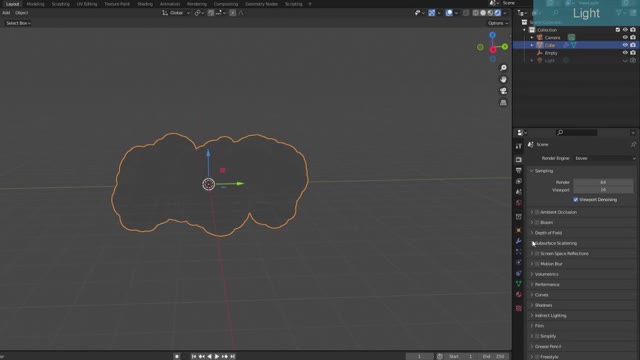Image resolution: width=640 pixels, height=360 pixels.
Task: Open the Modifiers wrench tab icon
Action: pyautogui.click(x=519, y=241)
